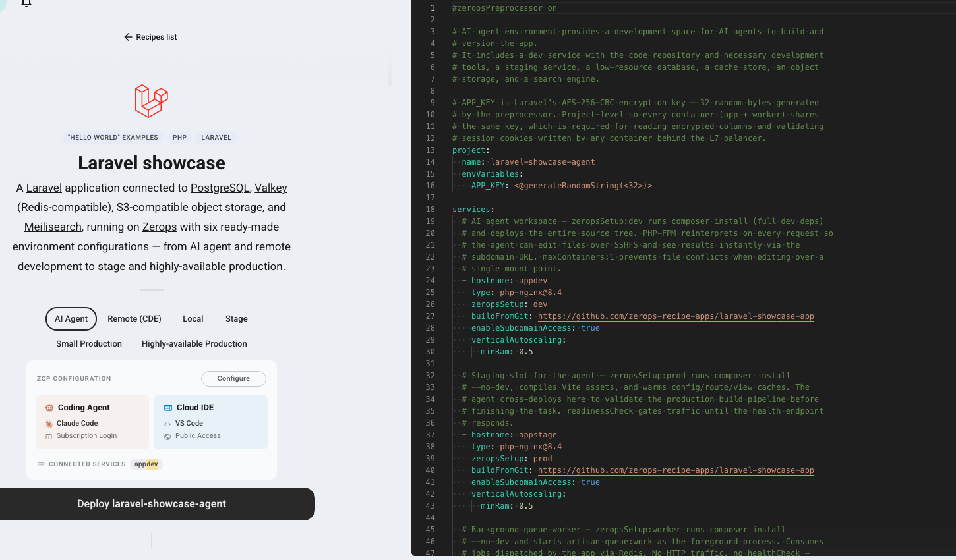
Task: Click the APP_KEY generateRandomString code line
Action: coord(562,186)
